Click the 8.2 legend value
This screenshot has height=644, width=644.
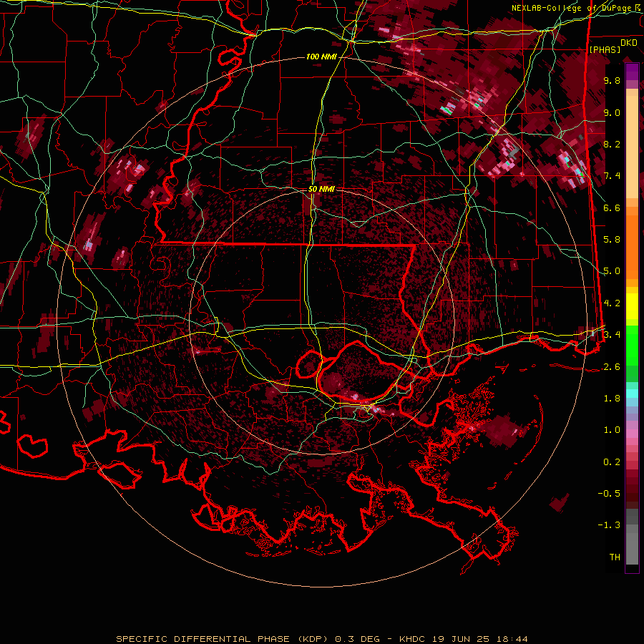point(612,144)
